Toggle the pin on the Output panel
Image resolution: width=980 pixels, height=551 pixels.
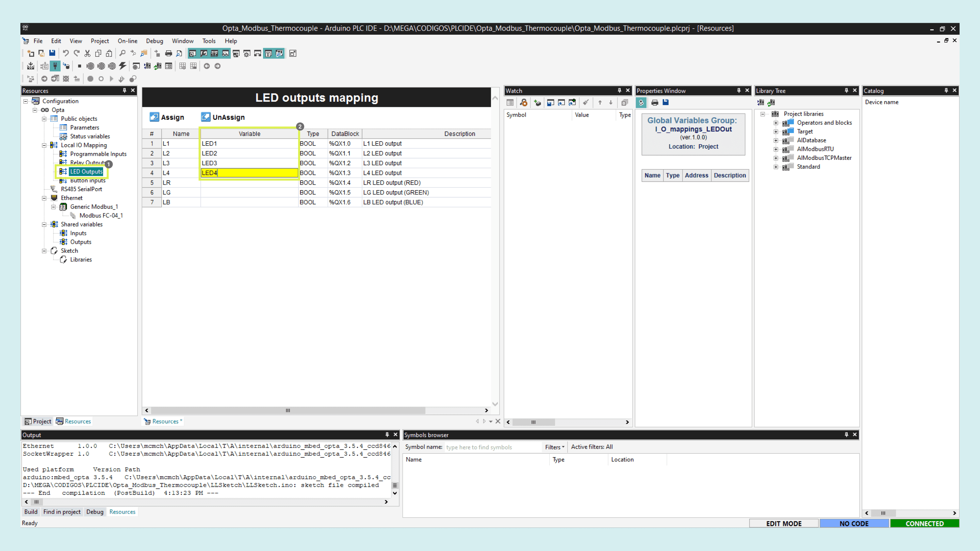click(x=387, y=435)
